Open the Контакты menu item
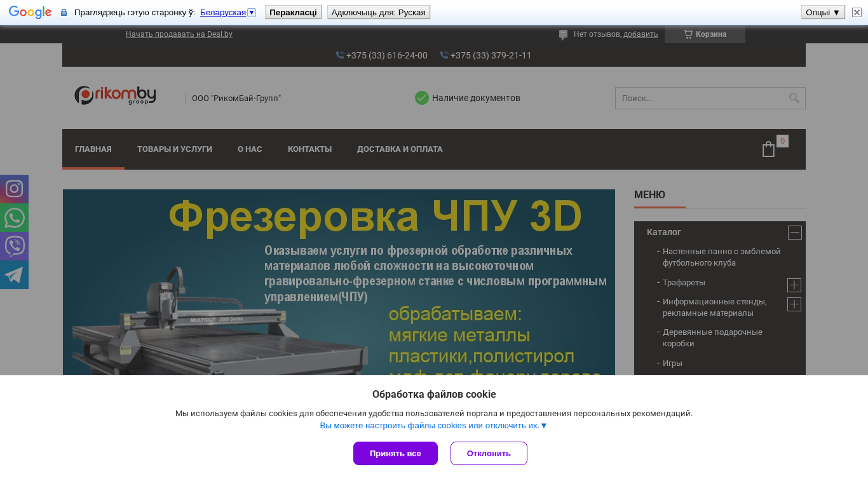This screenshot has width=868, height=488. pyautogui.click(x=309, y=149)
